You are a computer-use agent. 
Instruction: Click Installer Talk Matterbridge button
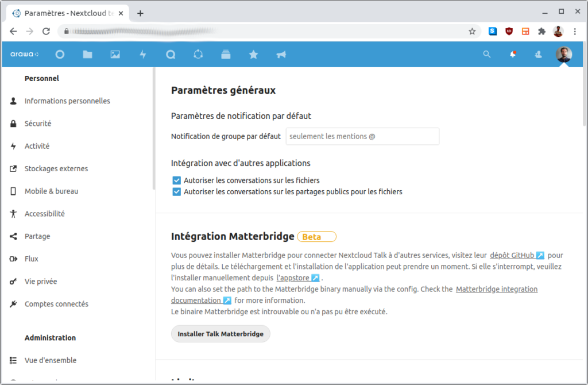pos(220,334)
